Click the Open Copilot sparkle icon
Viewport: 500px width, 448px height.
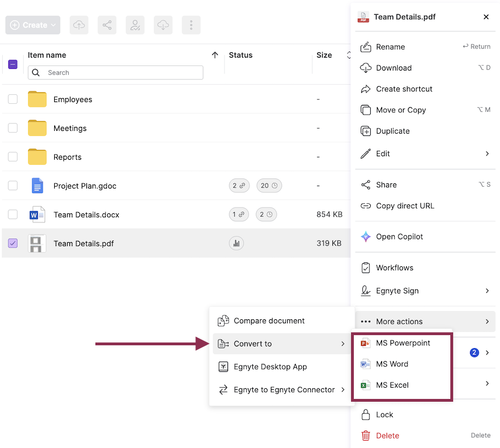click(366, 237)
